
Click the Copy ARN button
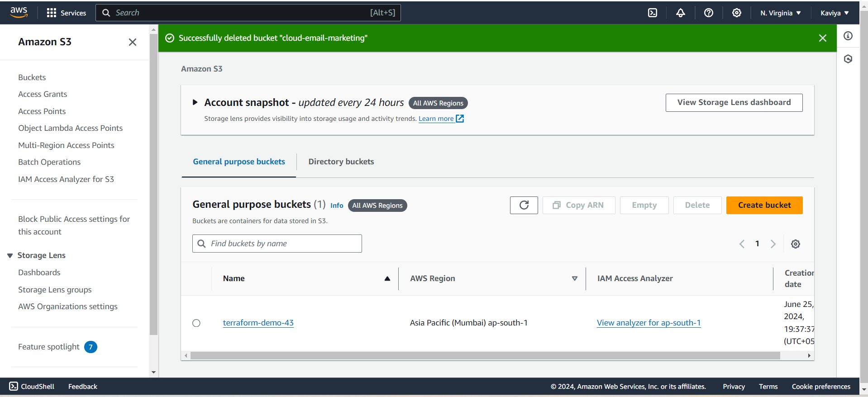(x=579, y=205)
